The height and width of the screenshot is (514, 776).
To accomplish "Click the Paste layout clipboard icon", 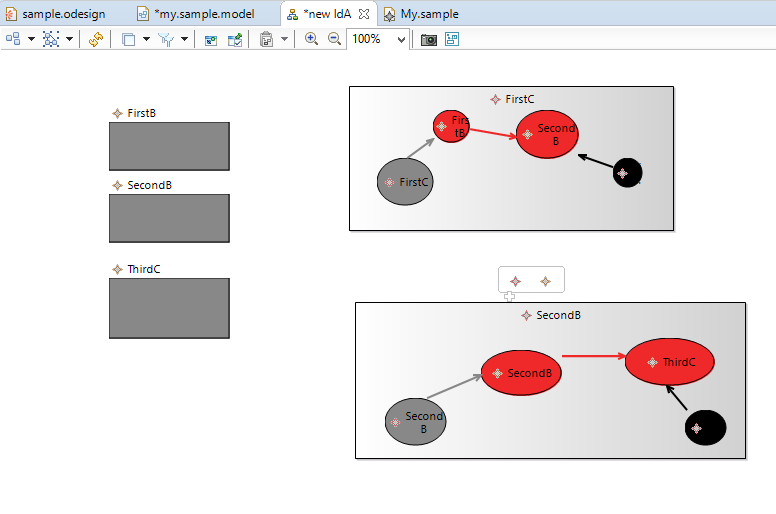I will point(267,39).
